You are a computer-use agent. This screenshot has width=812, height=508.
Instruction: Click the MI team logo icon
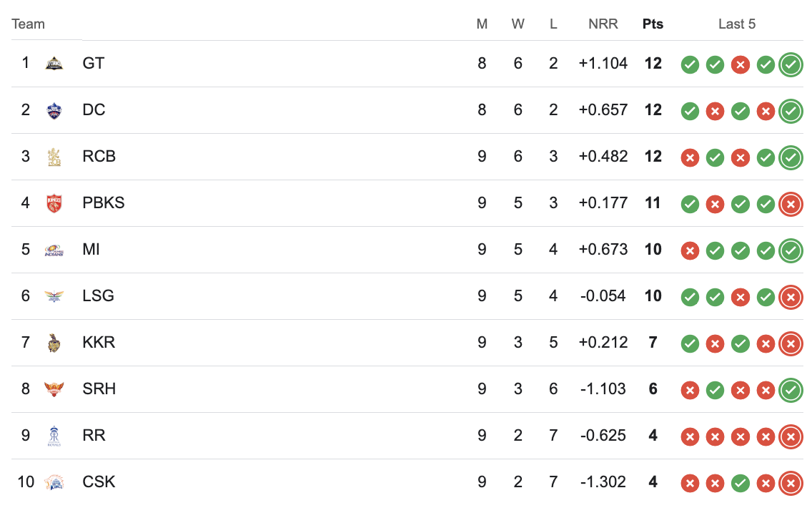click(54, 250)
